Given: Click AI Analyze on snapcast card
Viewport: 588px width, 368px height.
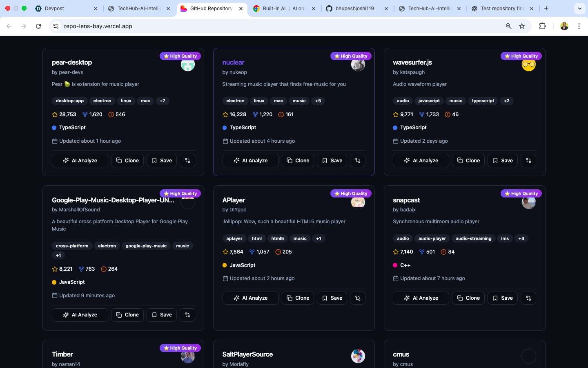Looking at the screenshot, I should tap(421, 298).
